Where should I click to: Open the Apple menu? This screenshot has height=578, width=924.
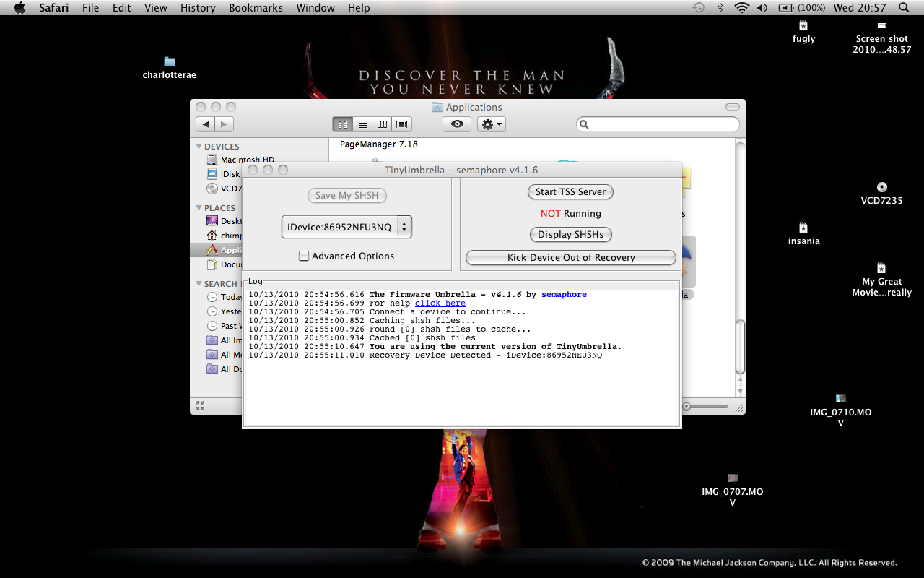[x=19, y=8]
